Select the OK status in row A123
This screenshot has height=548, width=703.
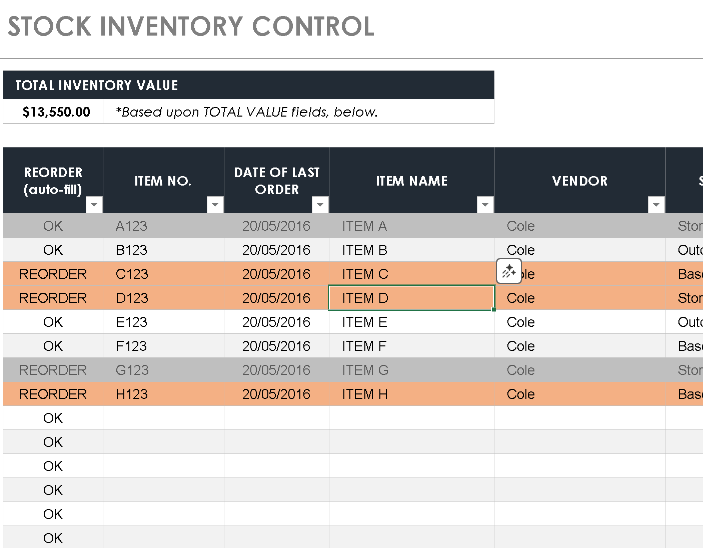53,226
